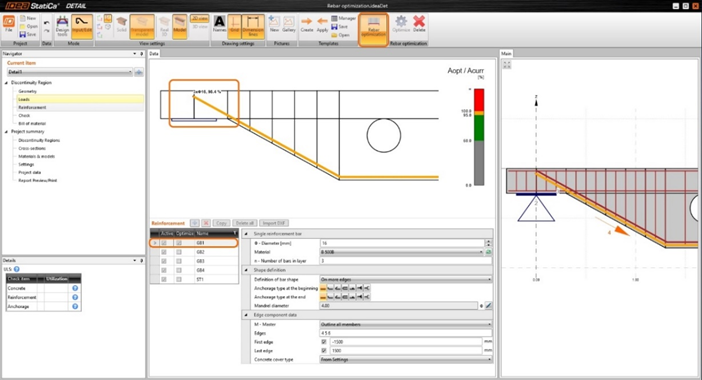702x380 pixels.
Task: Click the red Delete optimization icon
Action: tap(419, 24)
